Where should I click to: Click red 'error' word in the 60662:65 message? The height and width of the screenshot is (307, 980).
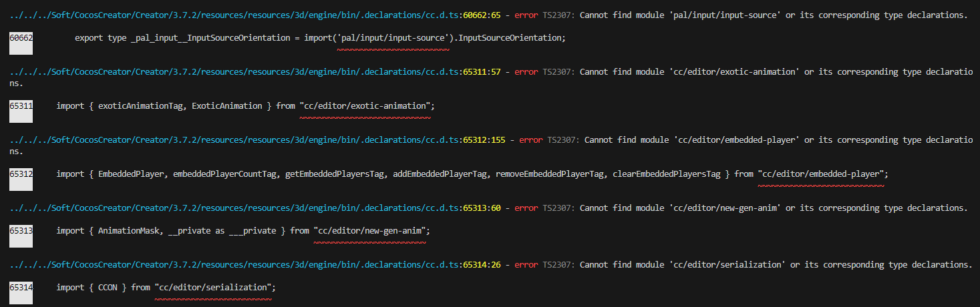[526, 15]
